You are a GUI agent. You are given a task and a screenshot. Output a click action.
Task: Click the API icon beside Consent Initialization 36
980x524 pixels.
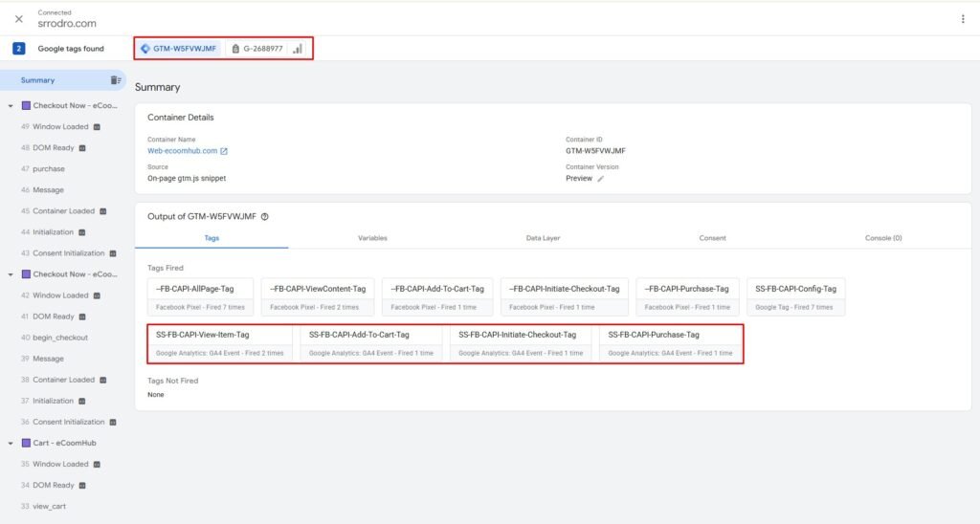coord(113,423)
